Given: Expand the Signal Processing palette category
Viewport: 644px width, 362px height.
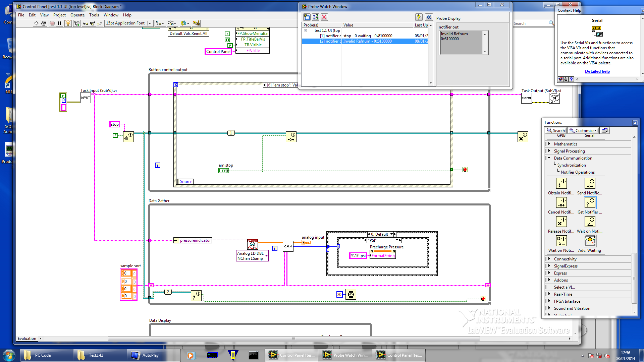Looking at the screenshot, I should [x=549, y=151].
